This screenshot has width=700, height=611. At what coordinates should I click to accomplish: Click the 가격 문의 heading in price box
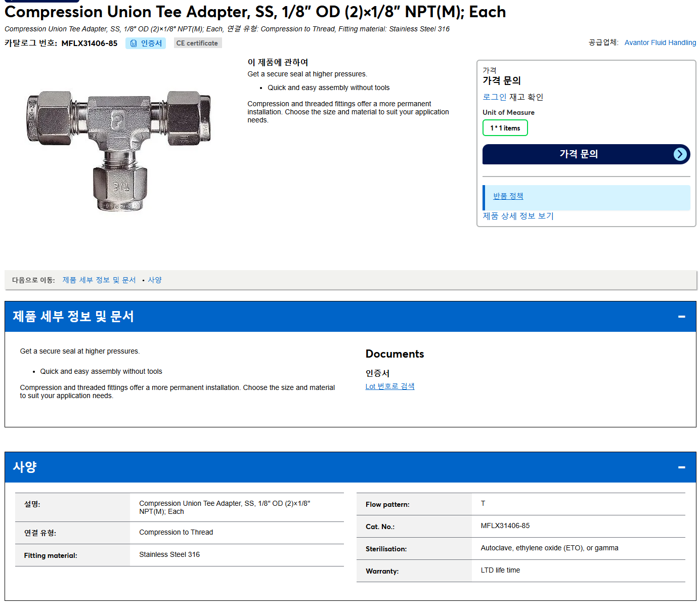tap(502, 81)
